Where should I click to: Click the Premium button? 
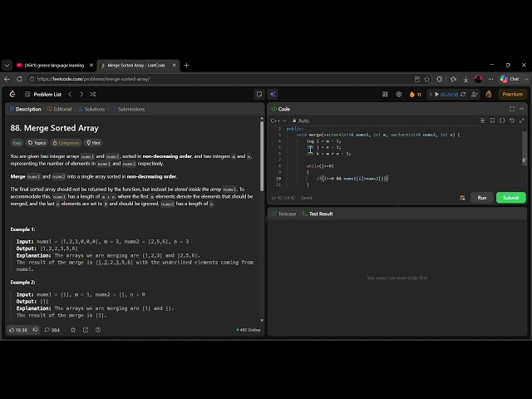512,94
